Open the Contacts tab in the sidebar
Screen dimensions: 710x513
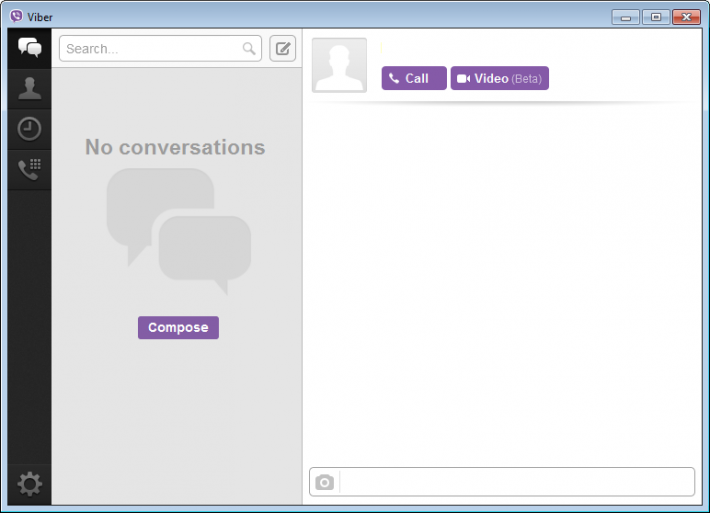[x=29, y=88]
